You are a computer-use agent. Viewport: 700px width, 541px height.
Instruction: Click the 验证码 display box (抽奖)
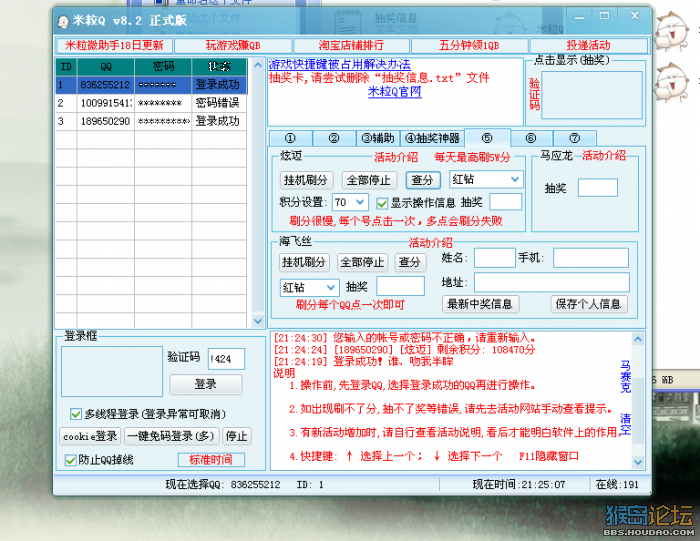pyautogui.click(x=592, y=95)
